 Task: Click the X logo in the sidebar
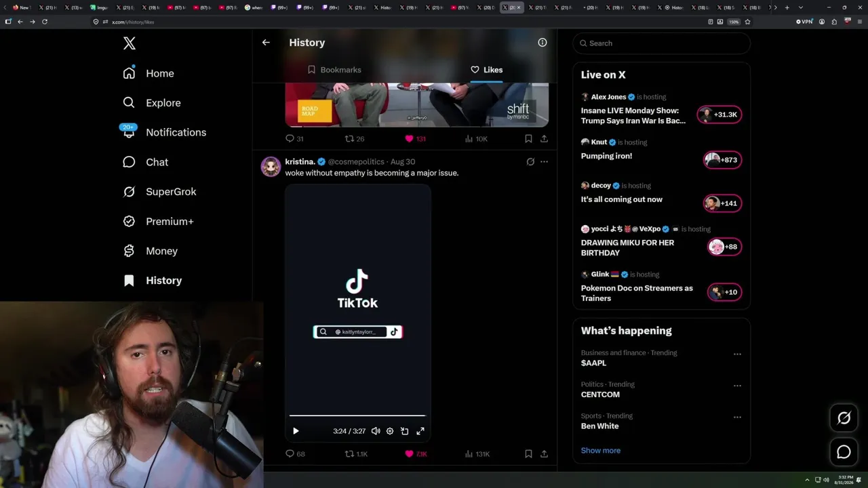pyautogui.click(x=130, y=43)
